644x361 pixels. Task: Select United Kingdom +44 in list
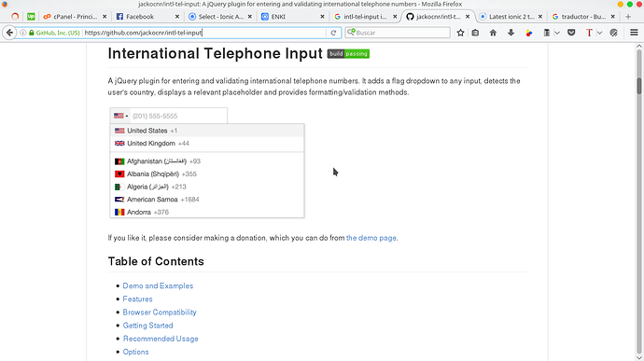[207, 144]
